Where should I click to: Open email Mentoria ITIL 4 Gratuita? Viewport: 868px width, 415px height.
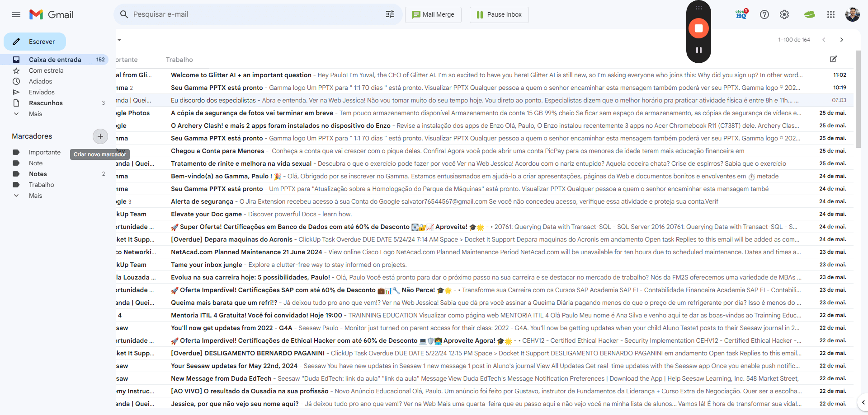pos(485,315)
